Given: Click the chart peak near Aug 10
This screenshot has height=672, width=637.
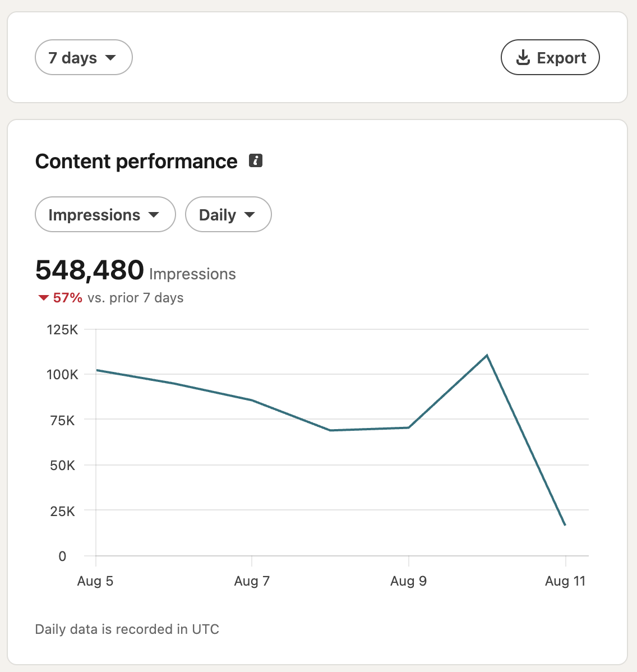Looking at the screenshot, I should point(487,355).
